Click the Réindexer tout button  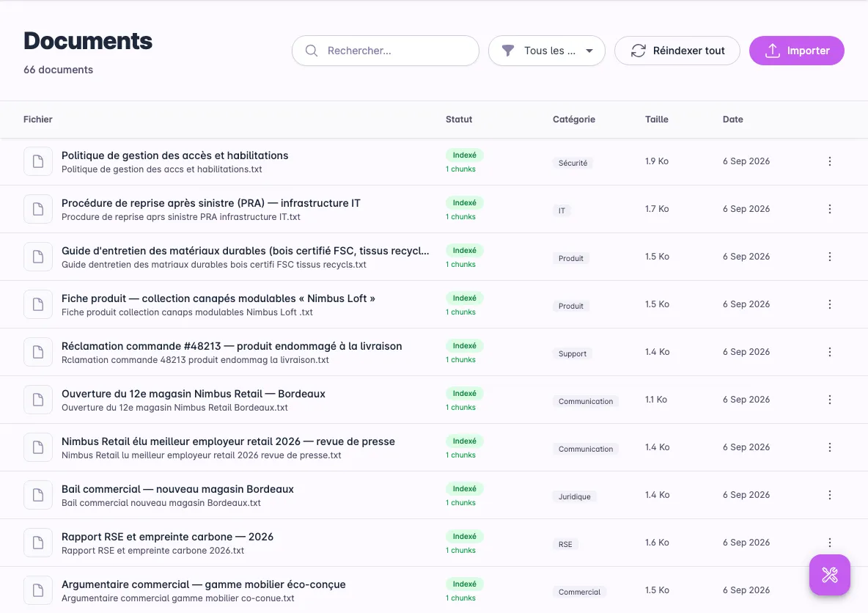(x=677, y=51)
